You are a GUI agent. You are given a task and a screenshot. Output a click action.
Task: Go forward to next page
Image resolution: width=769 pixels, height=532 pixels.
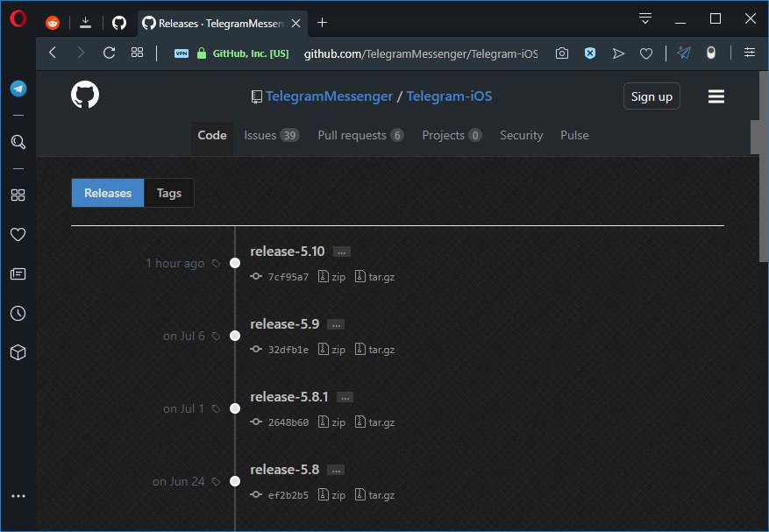pyautogui.click(x=81, y=53)
